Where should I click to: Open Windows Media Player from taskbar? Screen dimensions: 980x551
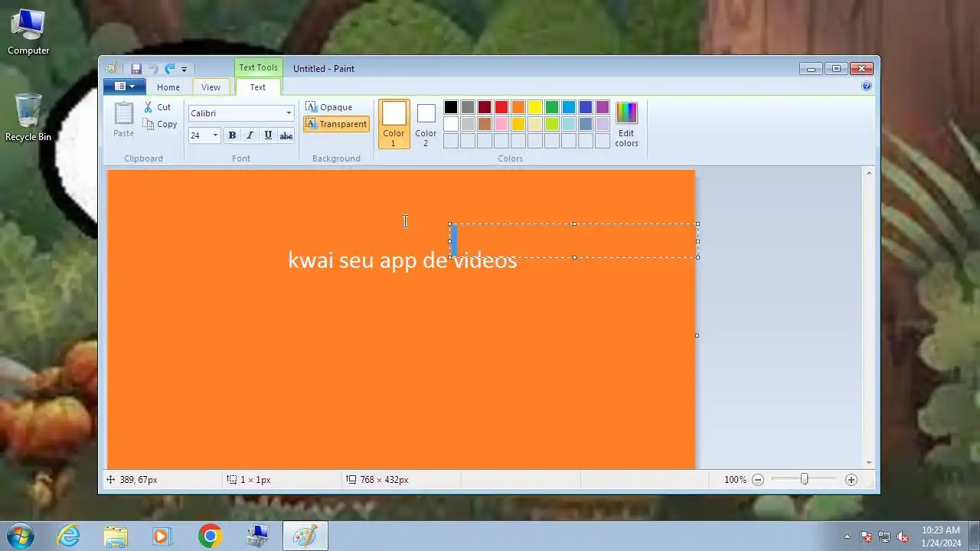pos(162,536)
